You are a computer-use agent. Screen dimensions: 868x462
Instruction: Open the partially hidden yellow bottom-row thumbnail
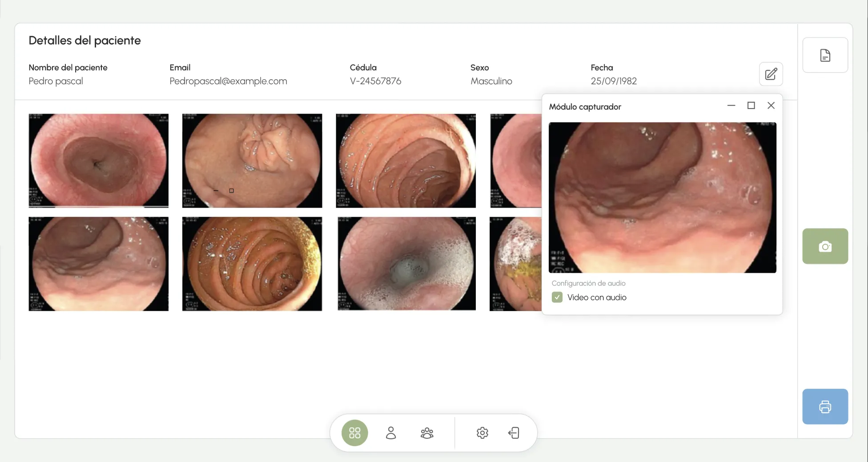[516, 264]
